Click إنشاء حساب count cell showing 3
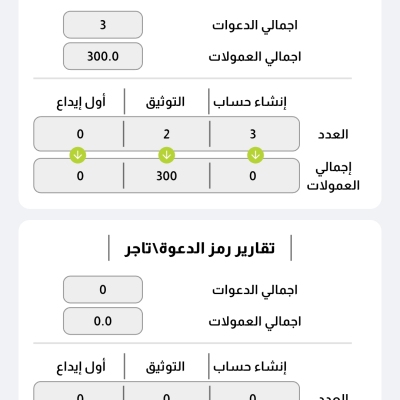 coord(253,134)
